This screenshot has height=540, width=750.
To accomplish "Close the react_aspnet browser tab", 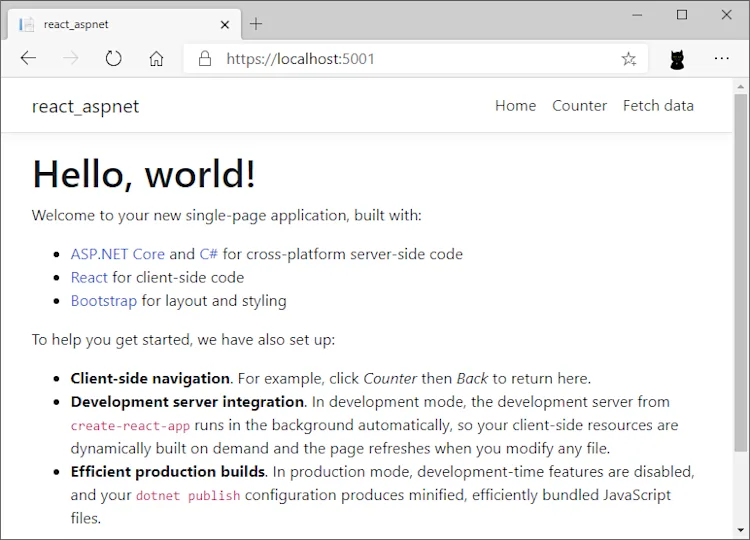I will click(x=225, y=24).
